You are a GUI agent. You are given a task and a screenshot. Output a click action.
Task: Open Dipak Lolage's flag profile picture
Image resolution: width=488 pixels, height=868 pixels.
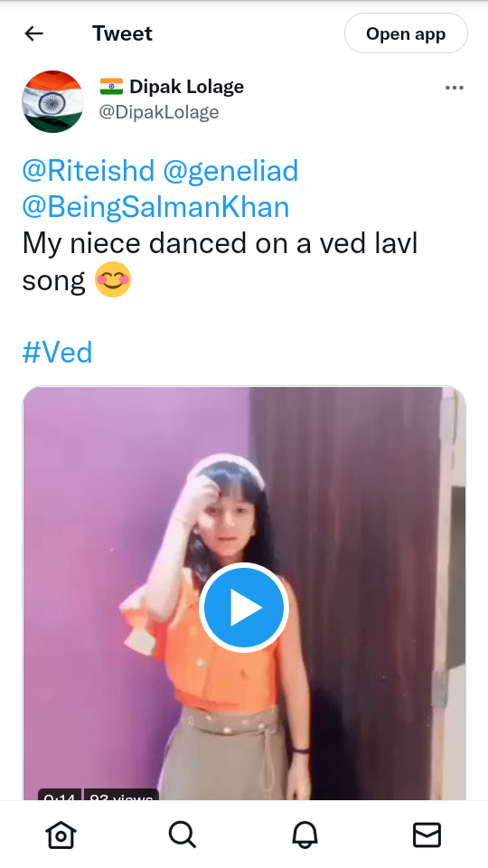click(x=53, y=102)
